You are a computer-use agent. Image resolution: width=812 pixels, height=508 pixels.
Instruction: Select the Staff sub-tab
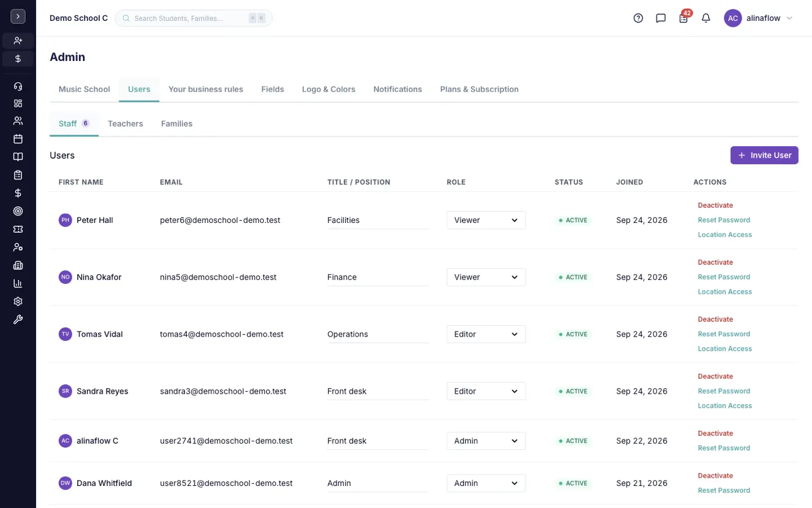coord(74,124)
